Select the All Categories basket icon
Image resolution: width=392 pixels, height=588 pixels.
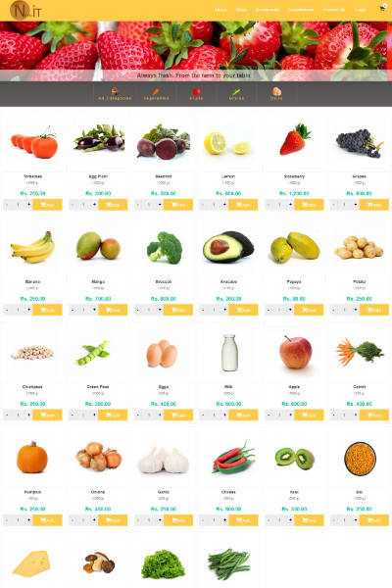point(115,91)
